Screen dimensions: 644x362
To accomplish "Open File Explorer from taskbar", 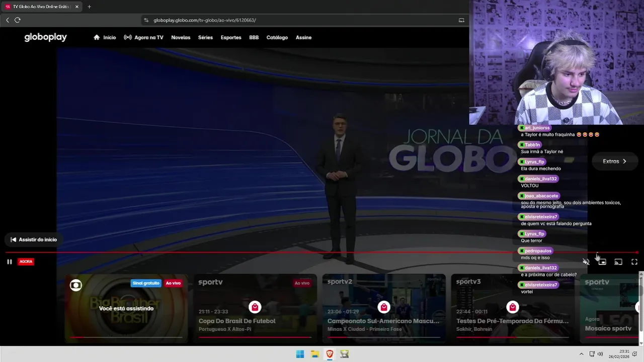I will [315, 354].
